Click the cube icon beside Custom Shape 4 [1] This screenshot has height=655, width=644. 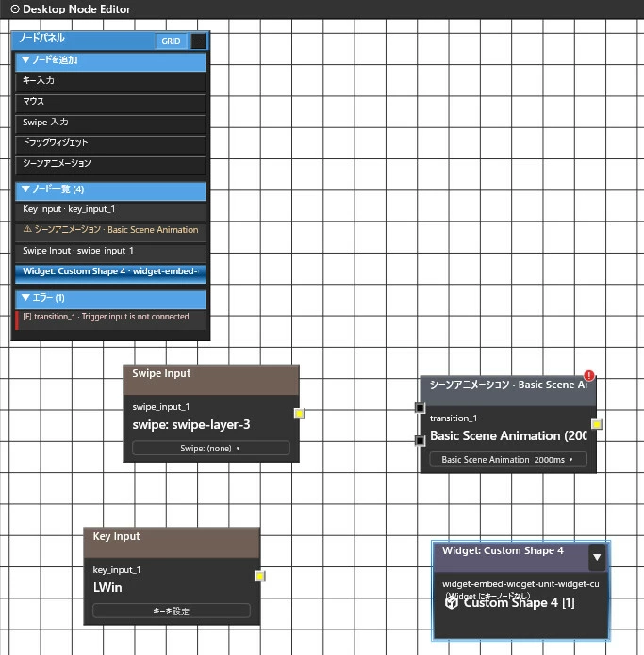pyautogui.click(x=452, y=602)
